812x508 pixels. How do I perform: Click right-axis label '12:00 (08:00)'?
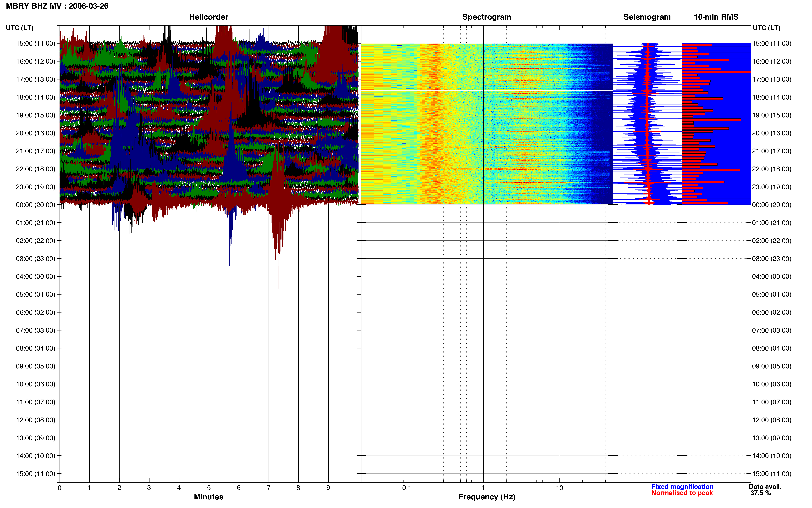[x=772, y=420]
